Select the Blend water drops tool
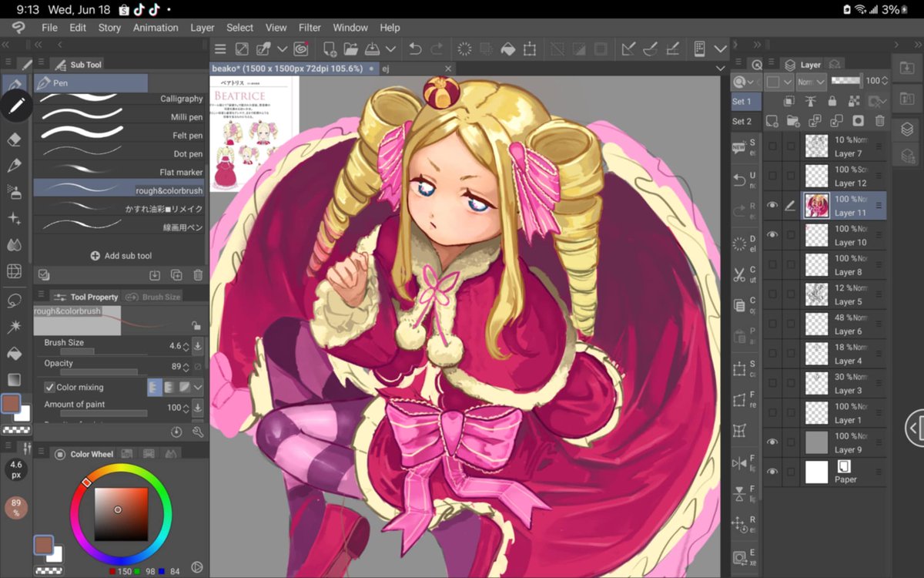This screenshot has height=578, width=924. [14, 245]
